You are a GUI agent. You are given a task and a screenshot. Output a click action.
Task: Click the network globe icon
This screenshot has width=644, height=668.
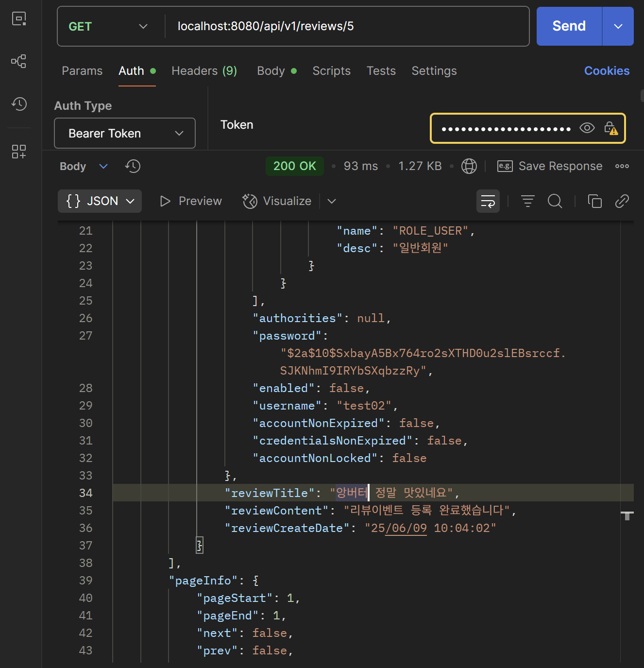click(469, 166)
